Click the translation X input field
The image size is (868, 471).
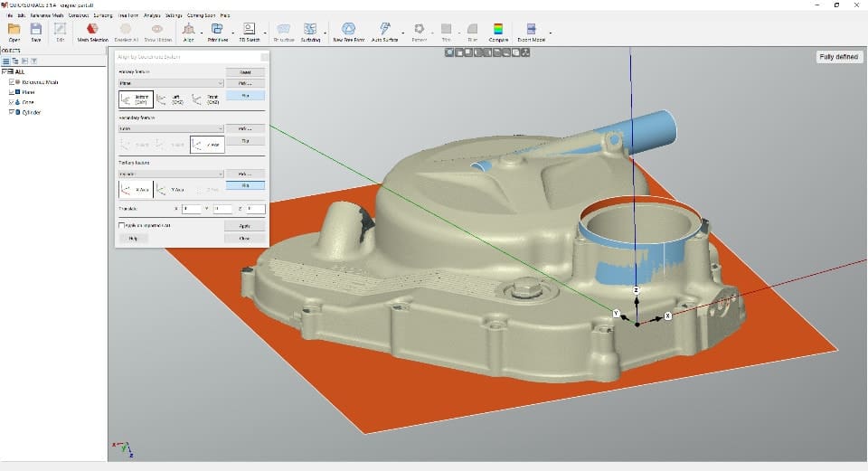(x=191, y=209)
